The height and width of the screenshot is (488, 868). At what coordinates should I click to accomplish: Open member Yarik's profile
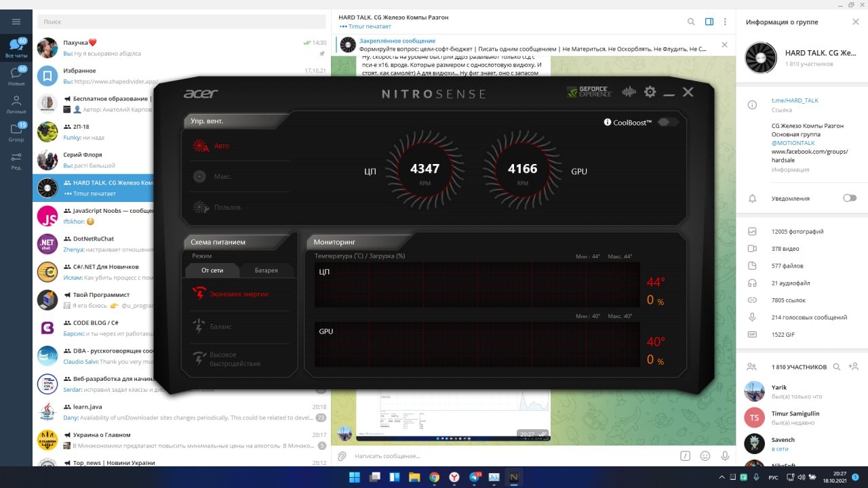[x=802, y=392]
